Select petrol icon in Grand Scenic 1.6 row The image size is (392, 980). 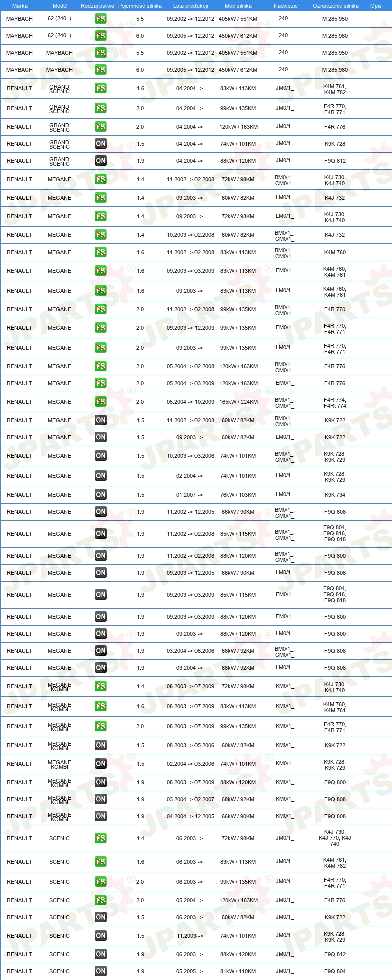click(101, 88)
